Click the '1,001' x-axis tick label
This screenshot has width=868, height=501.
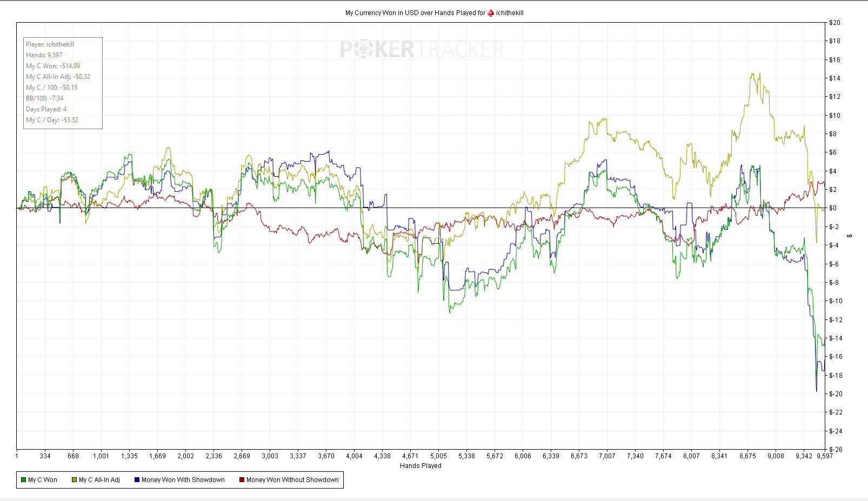tap(101, 456)
